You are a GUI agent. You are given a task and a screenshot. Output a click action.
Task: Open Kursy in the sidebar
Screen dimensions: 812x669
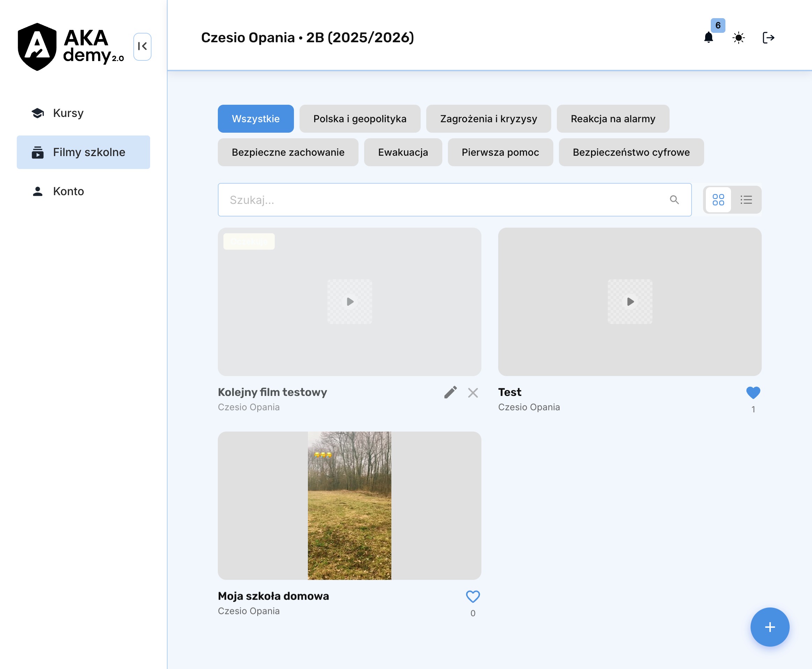point(68,113)
